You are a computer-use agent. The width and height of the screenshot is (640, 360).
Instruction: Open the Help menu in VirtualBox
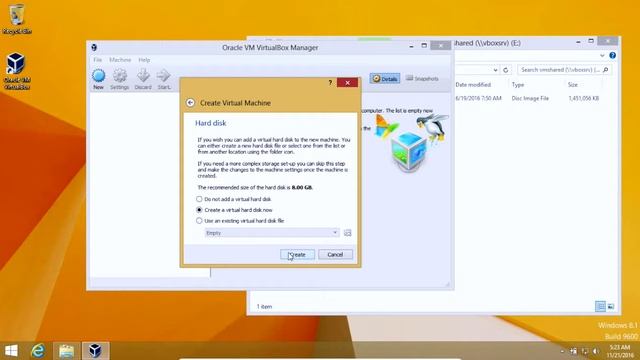coord(144,60)
